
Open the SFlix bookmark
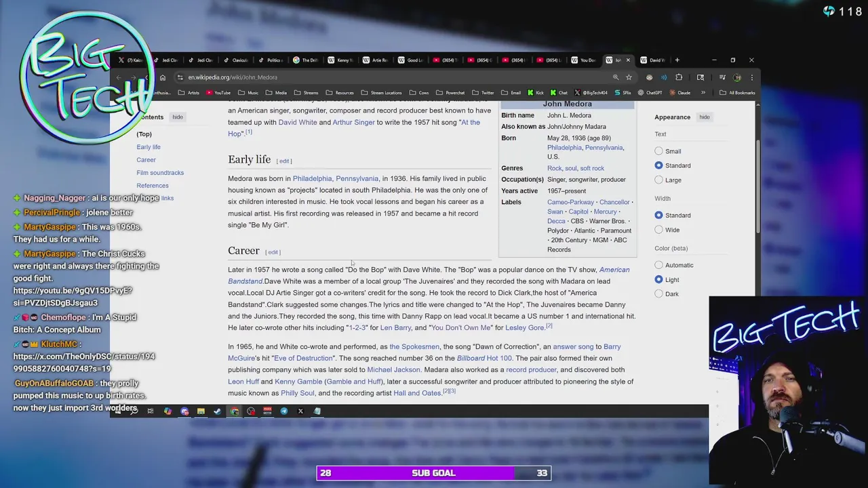[622, 93]
